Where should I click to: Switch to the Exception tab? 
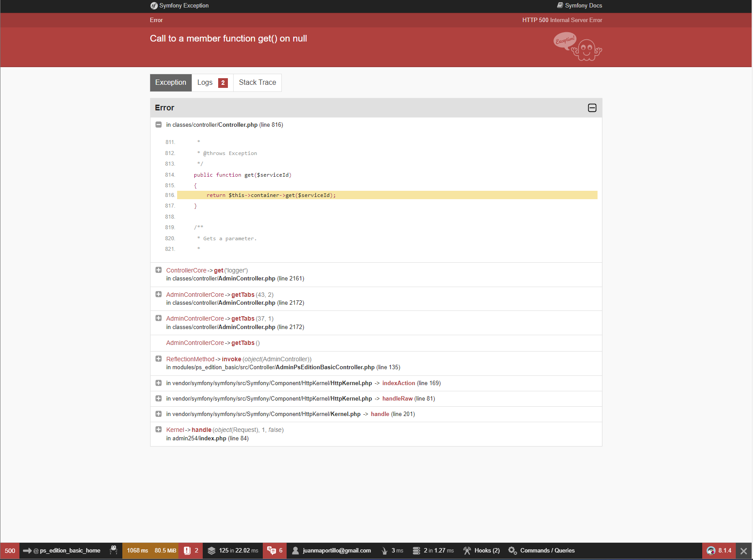171,83
